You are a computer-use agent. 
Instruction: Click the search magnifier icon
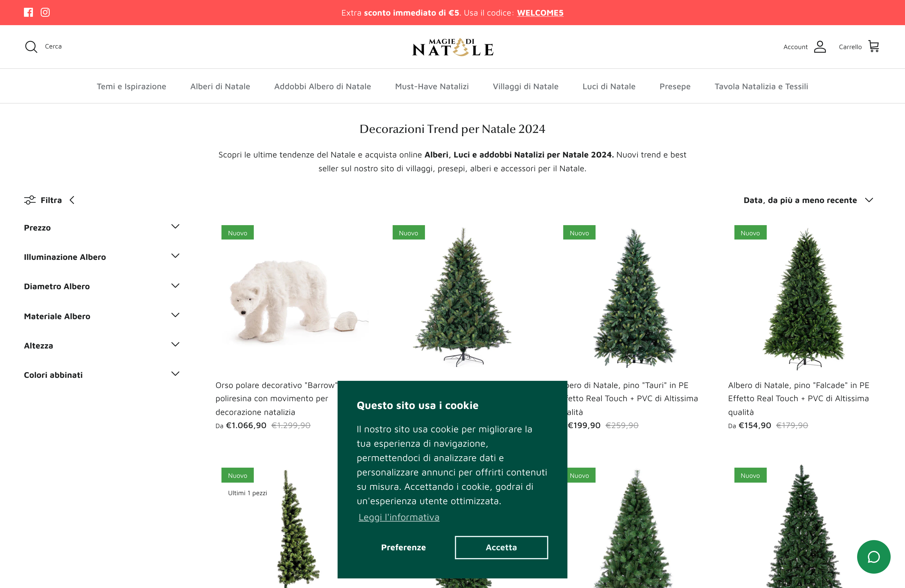[x=31, y=46]
